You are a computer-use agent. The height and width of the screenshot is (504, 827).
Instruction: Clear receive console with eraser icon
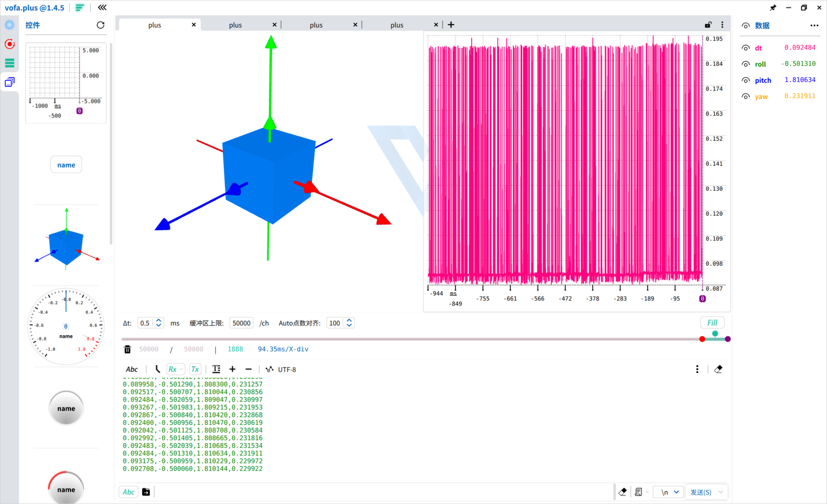click(x=718, y=370)
